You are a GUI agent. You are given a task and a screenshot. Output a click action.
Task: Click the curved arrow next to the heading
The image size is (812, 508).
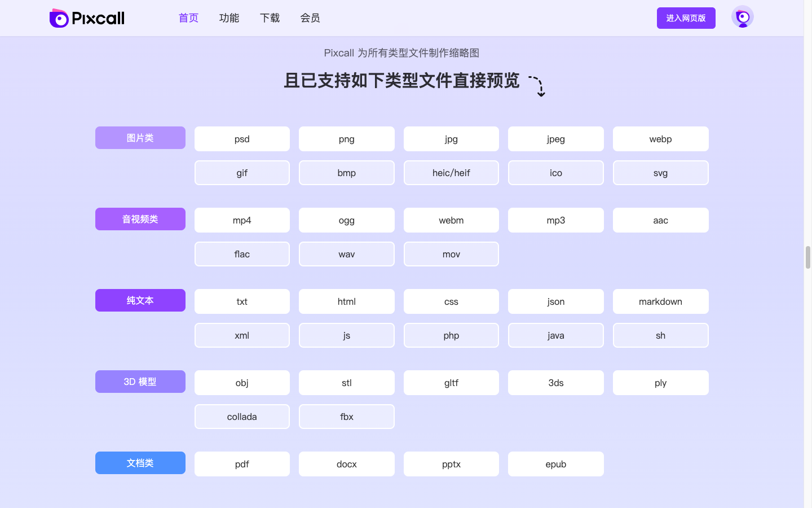pos(537,85)
